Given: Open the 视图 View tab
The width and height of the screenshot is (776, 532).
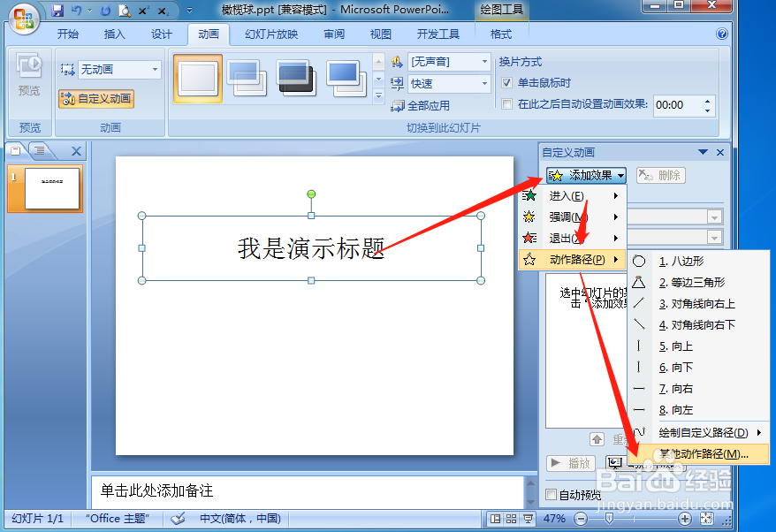Looking at the screenshot, I should (381, 34).
